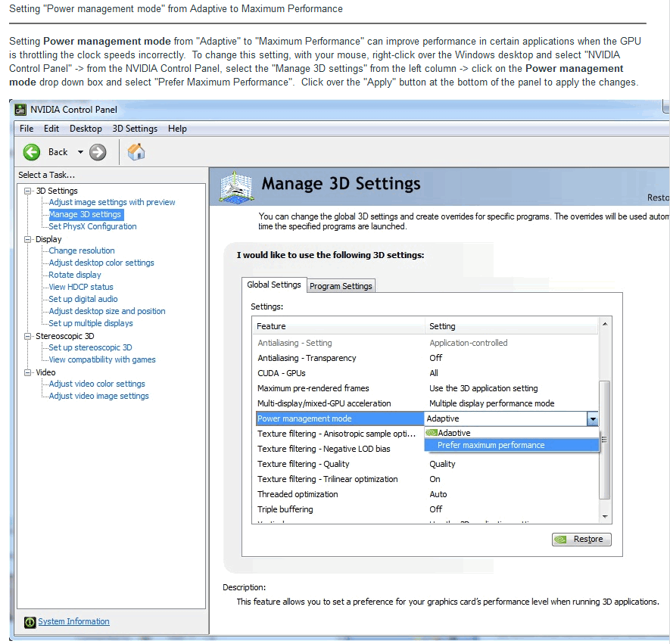
Task: Open the Back history dropdown arrow
Action: point(80,152)
